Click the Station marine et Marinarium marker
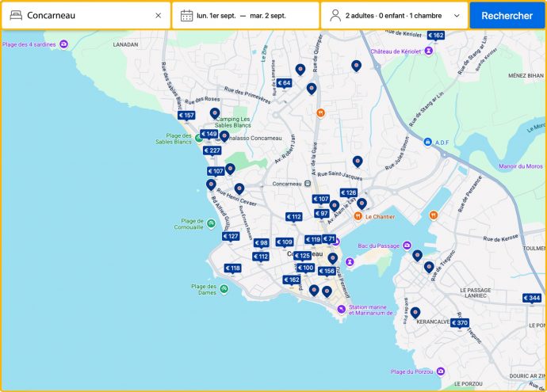Viewport: 547px width, 392px height. click(341, 309)
